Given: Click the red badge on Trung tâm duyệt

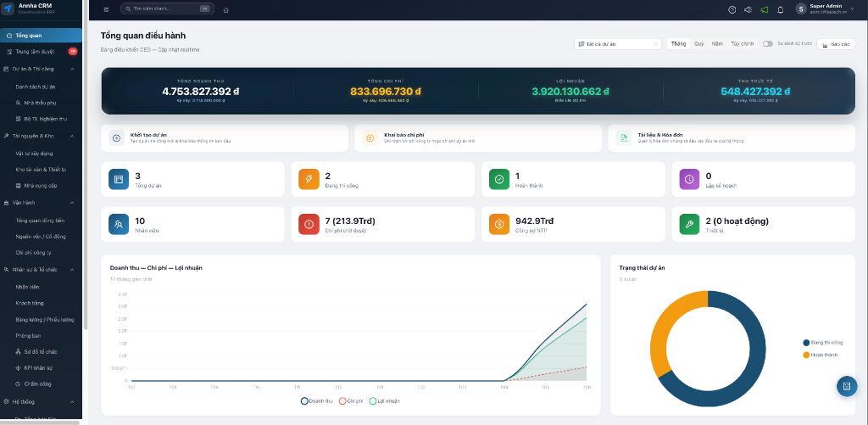Looking at the screenshot, I should point(73,52).
